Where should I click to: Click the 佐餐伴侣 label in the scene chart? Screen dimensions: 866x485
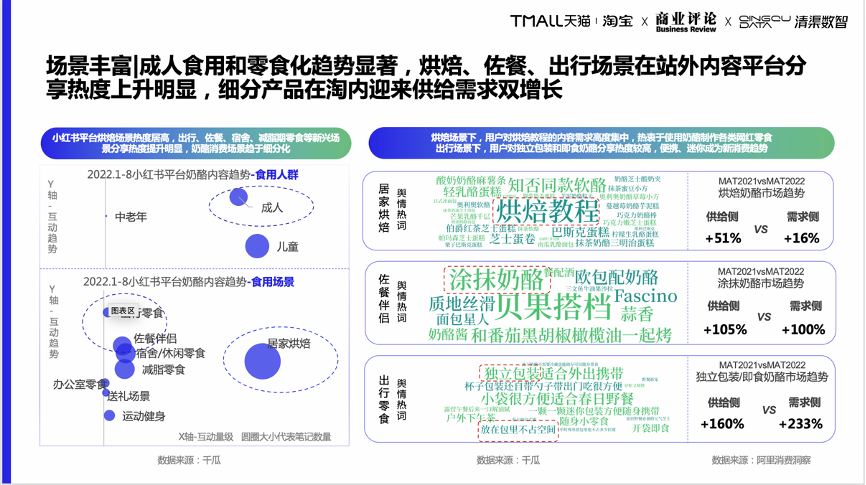pos(155,339)
